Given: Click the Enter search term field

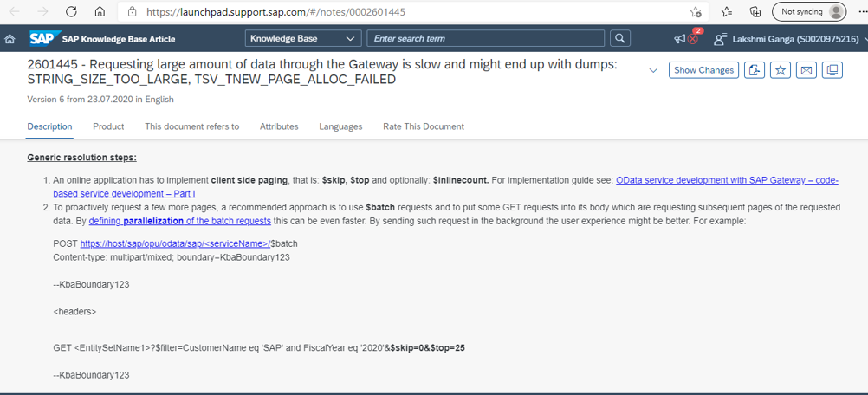Looking at the screenshot, I should (x=485, y=38).
